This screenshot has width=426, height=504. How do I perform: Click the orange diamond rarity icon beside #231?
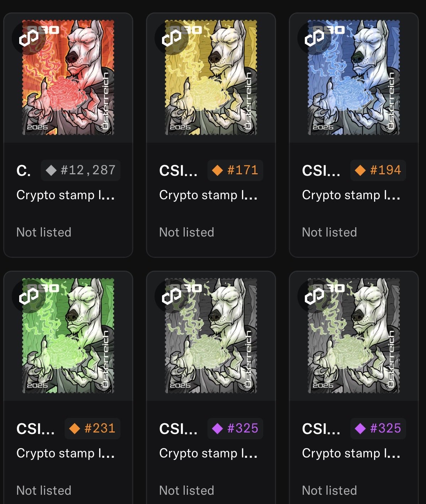point(75,429)
